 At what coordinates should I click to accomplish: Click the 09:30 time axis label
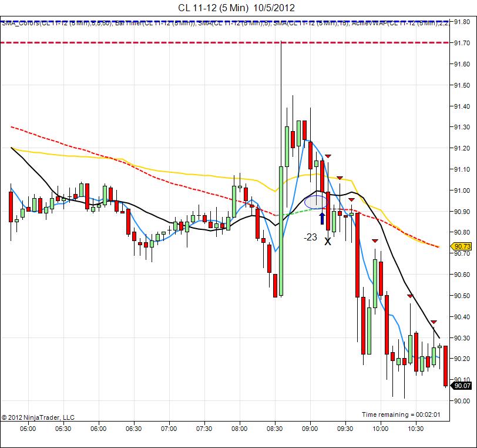pos(345,429)
